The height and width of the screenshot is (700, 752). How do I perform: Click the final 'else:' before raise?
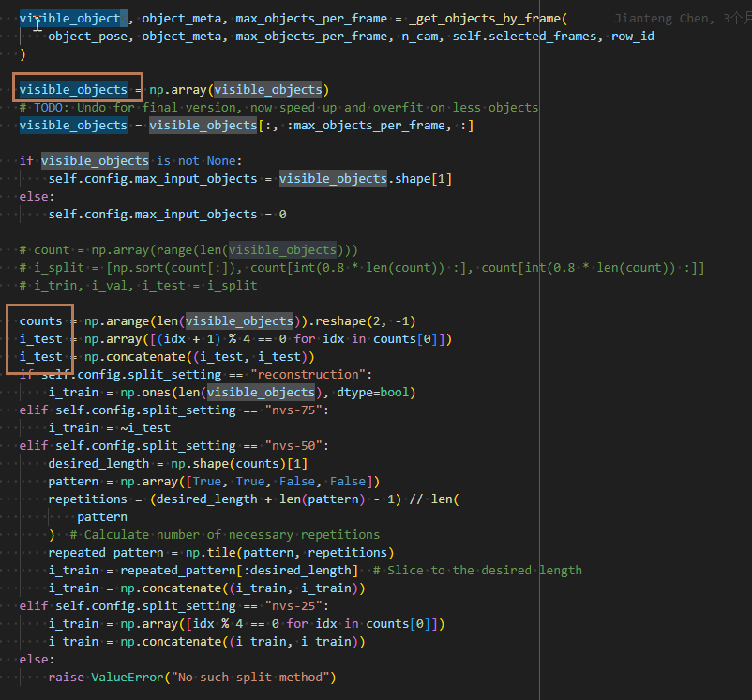coord(37,660)
